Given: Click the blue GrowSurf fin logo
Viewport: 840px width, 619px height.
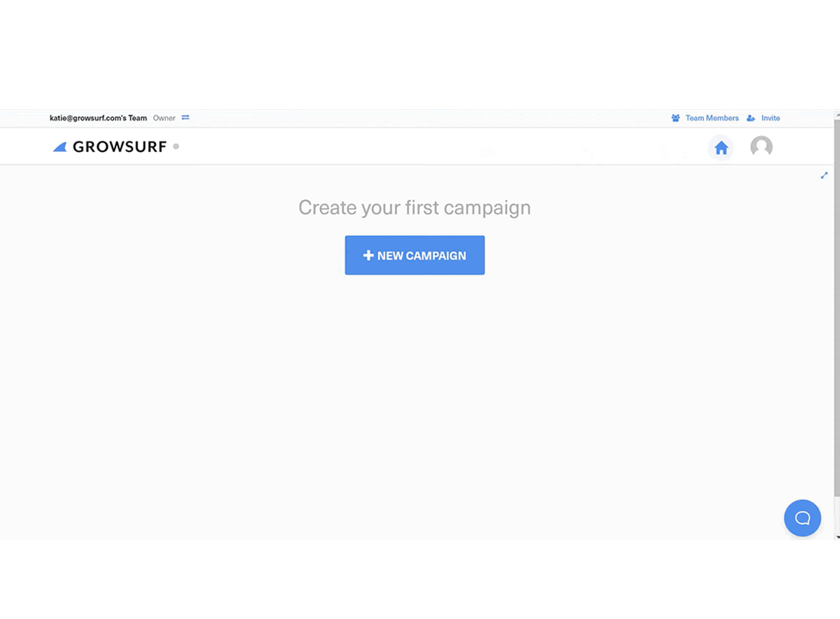Looking at the screenshot, I should coord(60,147).
